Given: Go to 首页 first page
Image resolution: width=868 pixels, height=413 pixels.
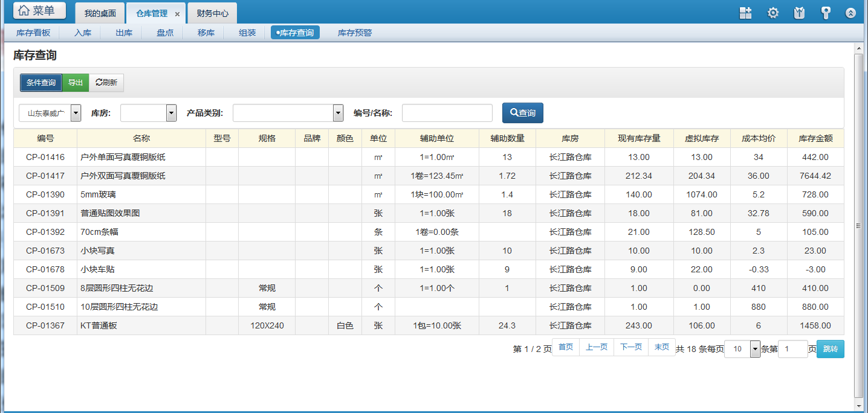Looking at the screenshot, I should 566,347.
